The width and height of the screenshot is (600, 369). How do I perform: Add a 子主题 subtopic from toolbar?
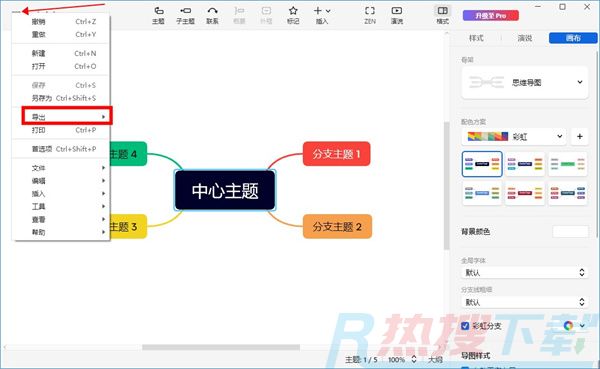pos(185,15)
